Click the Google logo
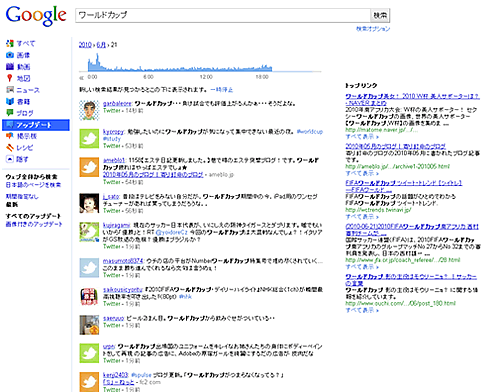Viewport: 500px width, 392px height. click(36, 15)
